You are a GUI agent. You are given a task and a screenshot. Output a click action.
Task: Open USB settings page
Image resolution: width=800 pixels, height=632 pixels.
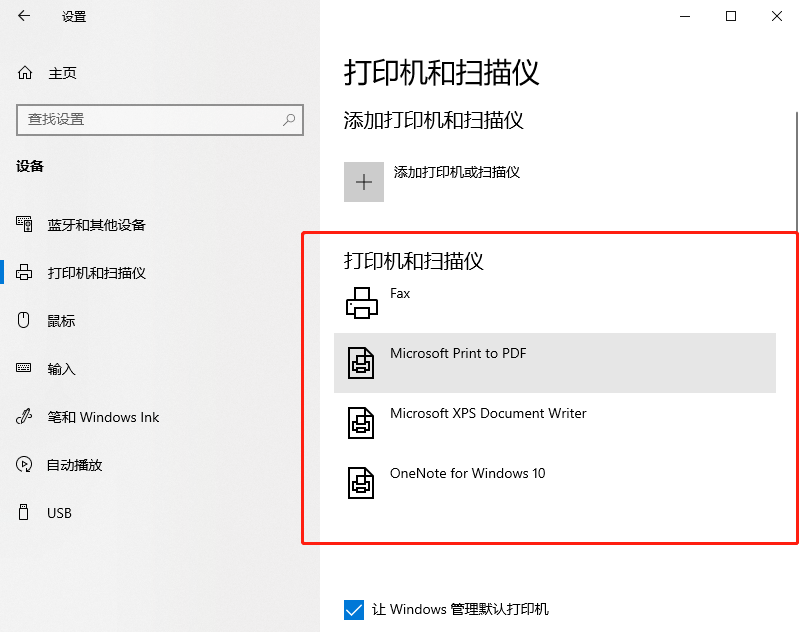[x=59, y=513]
